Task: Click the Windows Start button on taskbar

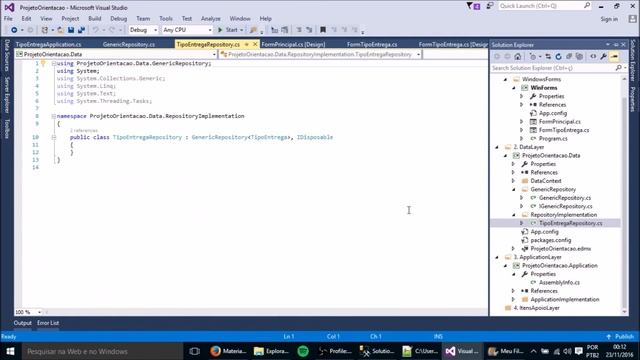Action: (x=10, y=351)
